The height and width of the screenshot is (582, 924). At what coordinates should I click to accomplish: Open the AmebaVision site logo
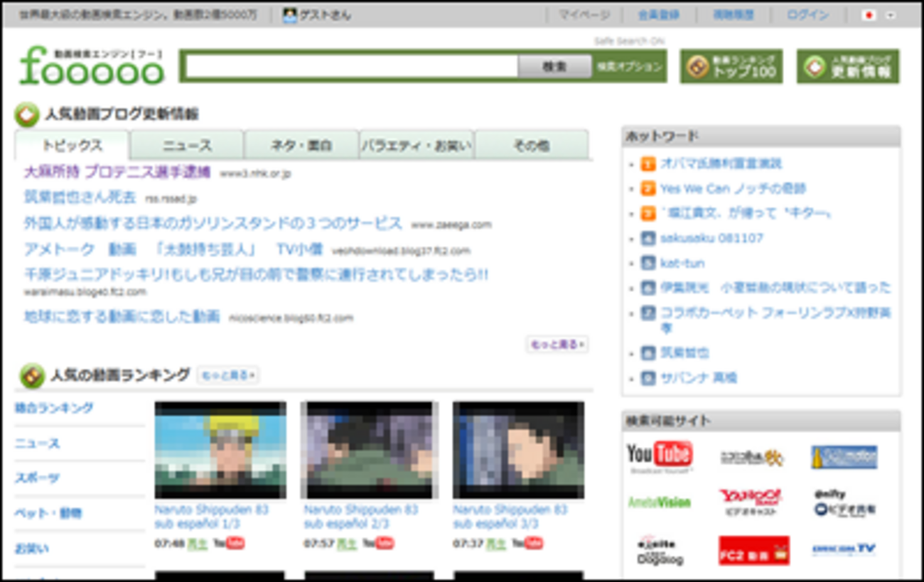pos(660,502)
